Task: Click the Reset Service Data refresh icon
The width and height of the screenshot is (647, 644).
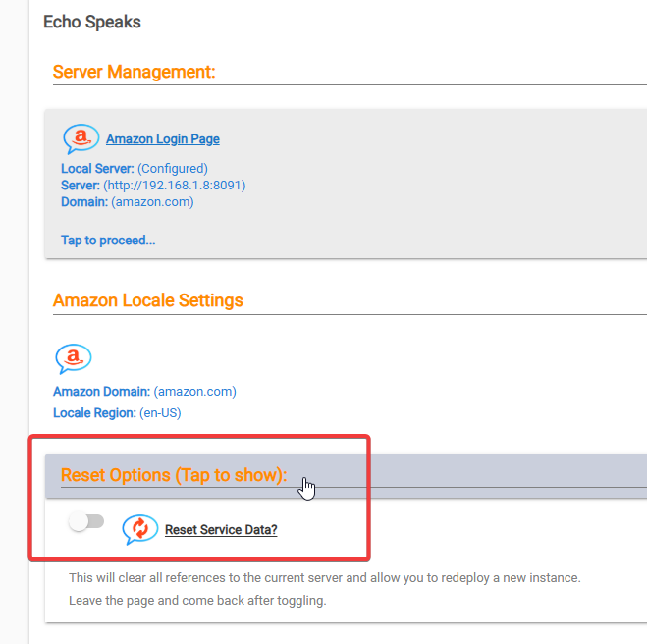Action: tap(139, 529)
